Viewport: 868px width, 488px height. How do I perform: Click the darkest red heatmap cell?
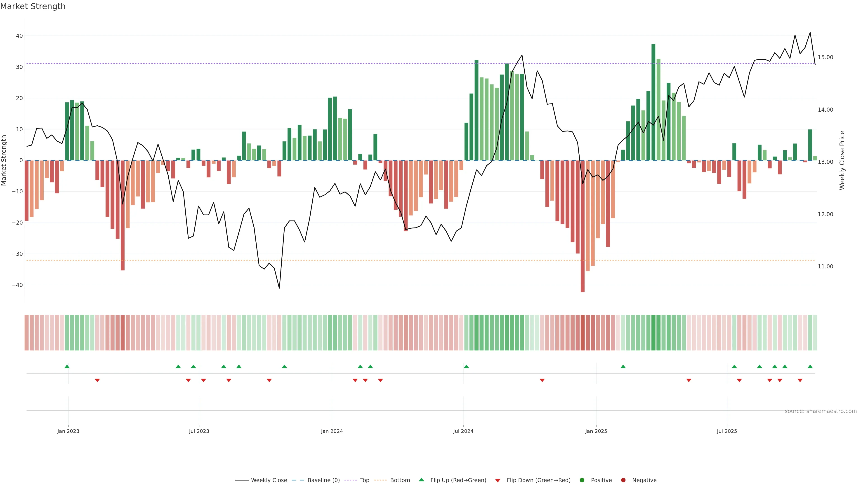click(x=583, y=333)
